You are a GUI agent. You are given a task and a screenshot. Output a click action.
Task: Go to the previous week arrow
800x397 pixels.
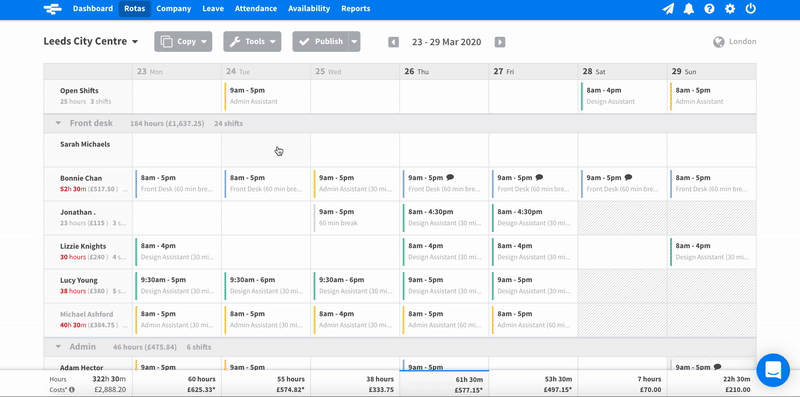[393, 42]
